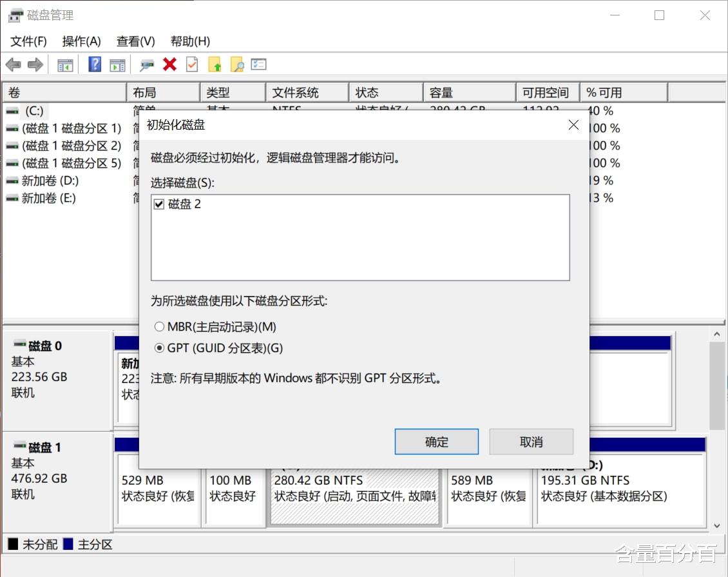
Task: Click the checklist properties toolbar icon
Action: pyautogui.click(x=259, y=64)
